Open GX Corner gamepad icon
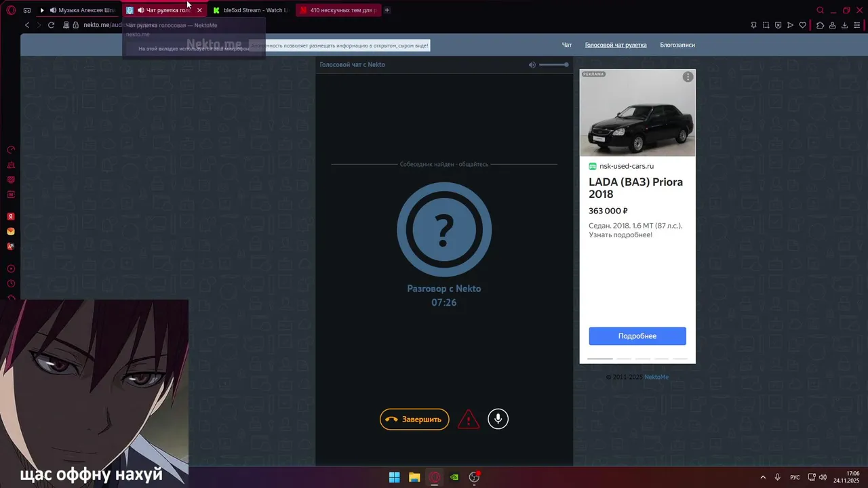Viewport: 868px width, 488px height. (27, 10)
